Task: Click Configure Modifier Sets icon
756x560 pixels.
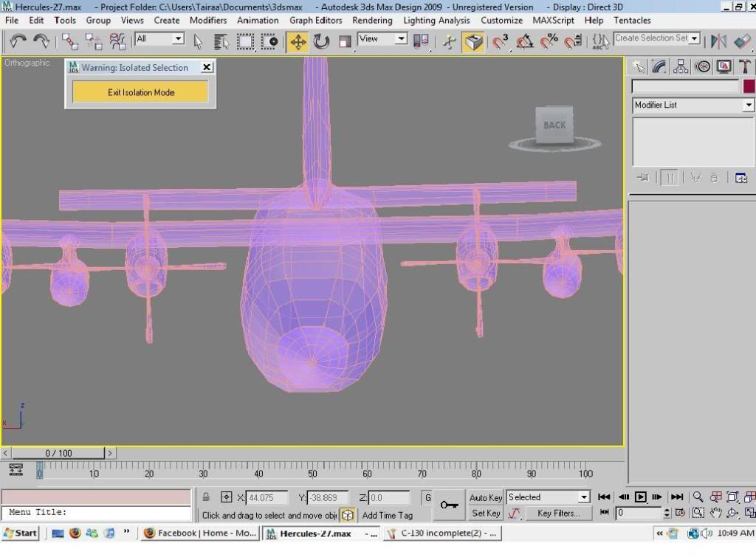Action: pyautogui.click(x=741, y=178)
